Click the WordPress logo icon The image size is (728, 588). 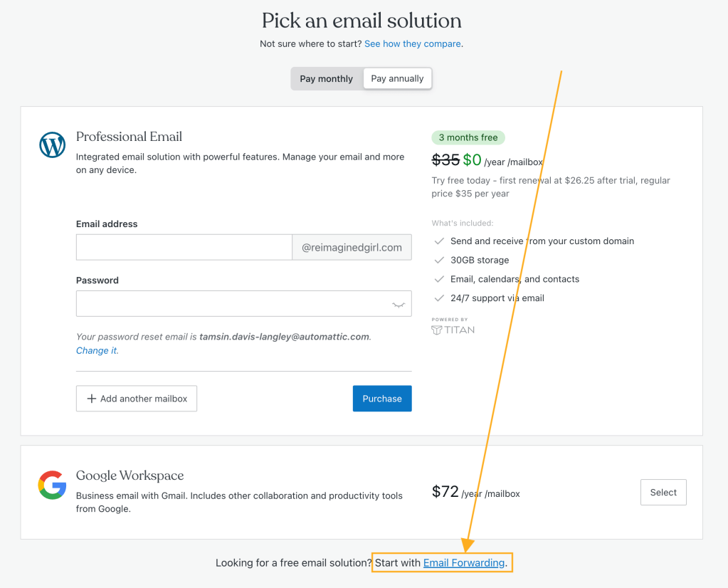point(52,145)
